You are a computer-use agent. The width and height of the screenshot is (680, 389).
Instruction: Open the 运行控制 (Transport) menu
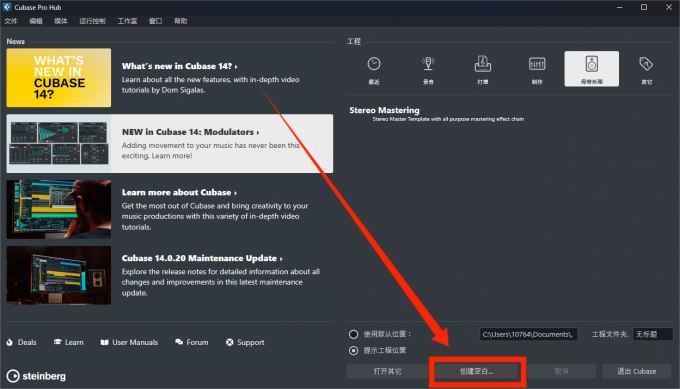tap(92, 21)
